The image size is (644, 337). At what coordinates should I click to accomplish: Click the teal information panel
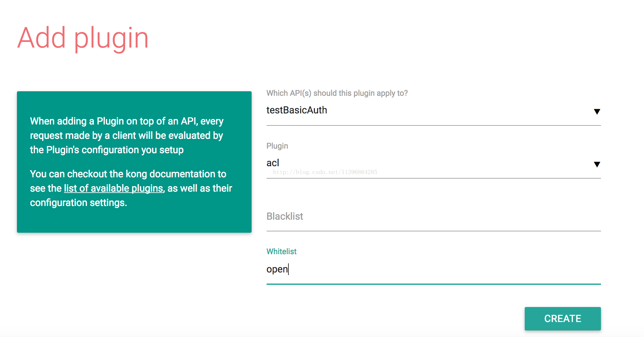(134, 162)
